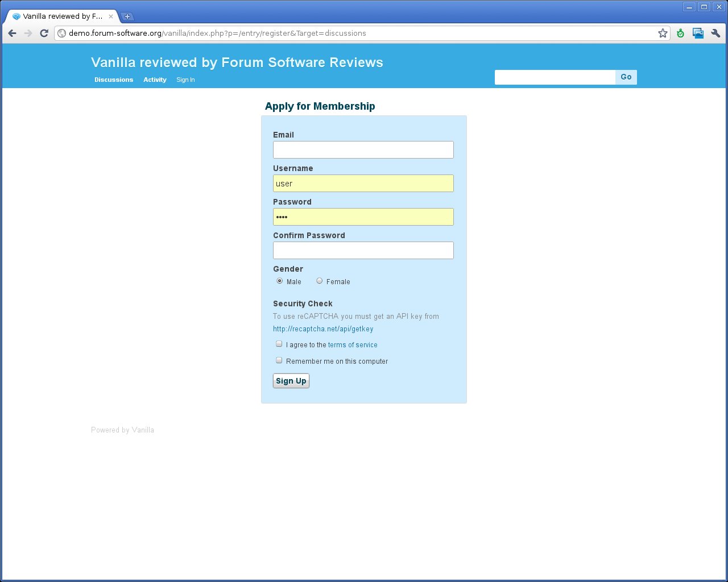This screenshot has height=582, width=728.
Task: Click the green extension icon
Action: [x=680, y=33]
